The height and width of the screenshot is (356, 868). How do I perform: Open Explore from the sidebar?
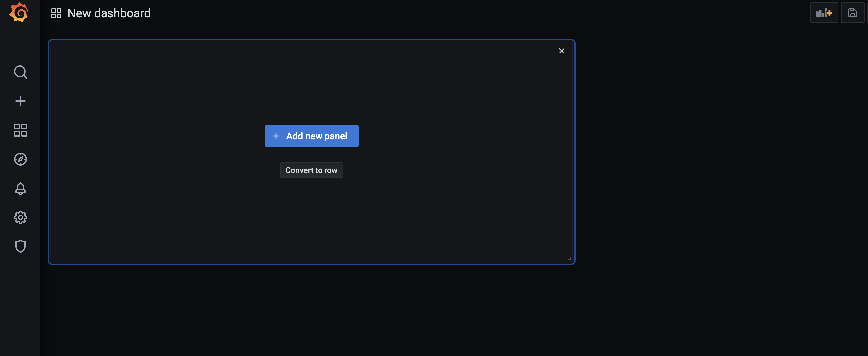point(20,159)
